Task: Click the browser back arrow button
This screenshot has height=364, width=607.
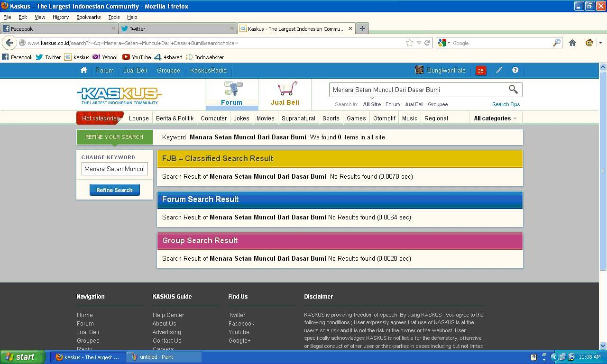Action: click(x=9, y=43)
